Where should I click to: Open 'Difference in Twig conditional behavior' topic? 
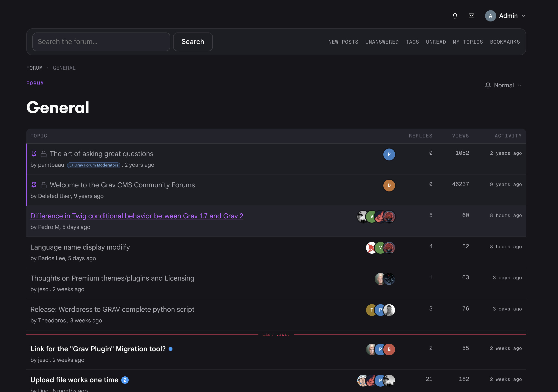coord(137,216)
